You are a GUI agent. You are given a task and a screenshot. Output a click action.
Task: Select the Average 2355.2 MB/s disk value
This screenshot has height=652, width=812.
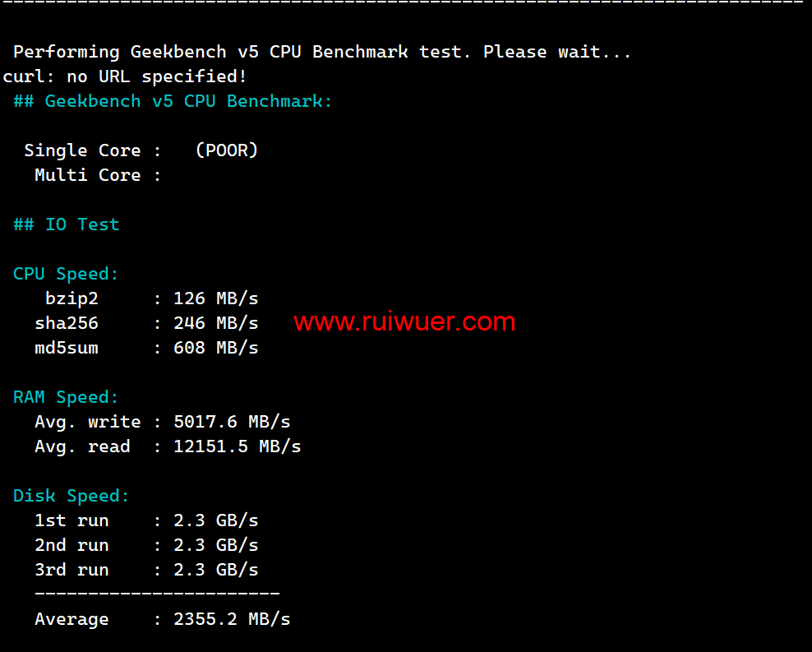[x=232, y=619]
